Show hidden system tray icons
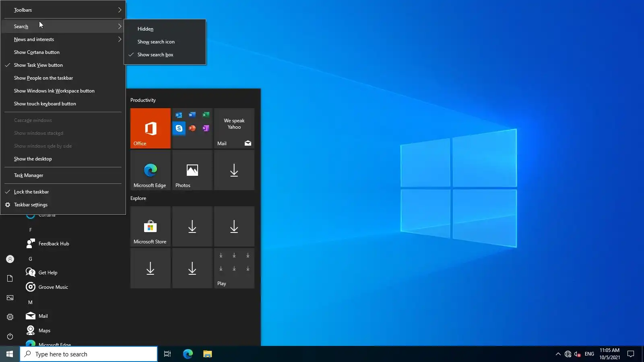 click(558, 354)
